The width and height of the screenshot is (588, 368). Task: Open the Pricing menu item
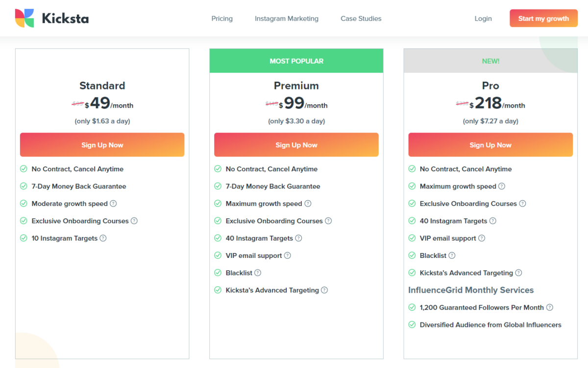click(222, 19)
